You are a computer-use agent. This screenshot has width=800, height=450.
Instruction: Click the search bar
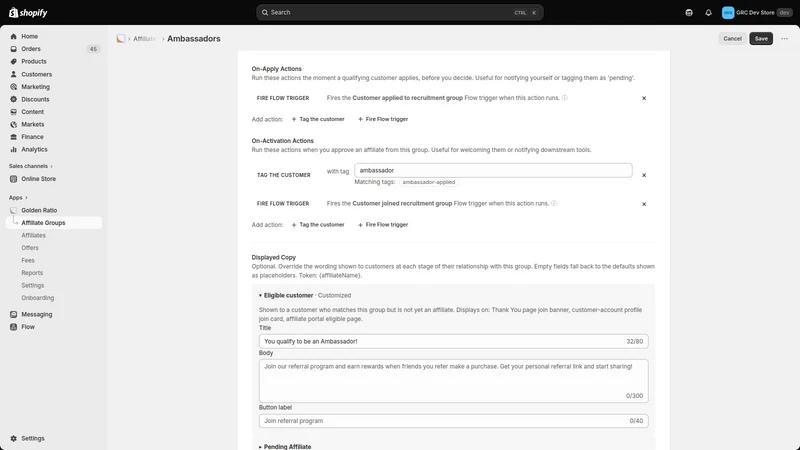pyautogui.click(x=399, y=13)
